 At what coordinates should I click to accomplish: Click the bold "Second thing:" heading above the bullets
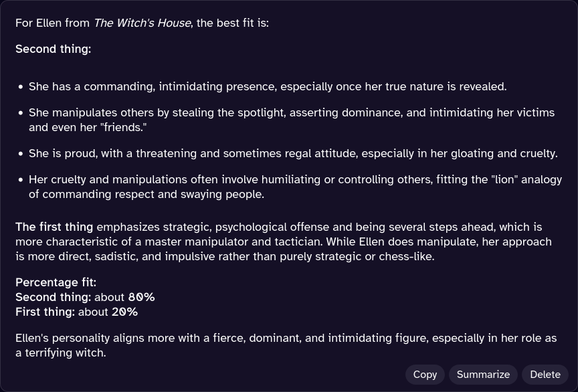click(53, 49)
